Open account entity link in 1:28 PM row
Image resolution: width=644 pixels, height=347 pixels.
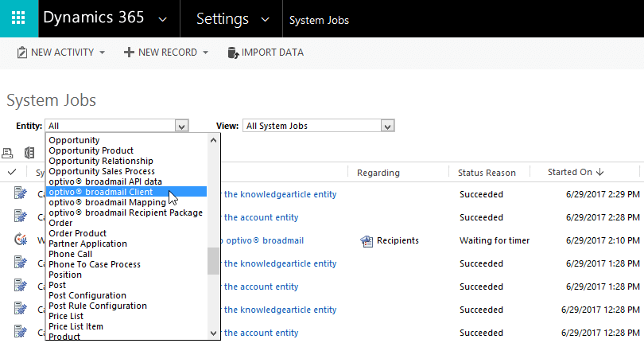point(260,287)
